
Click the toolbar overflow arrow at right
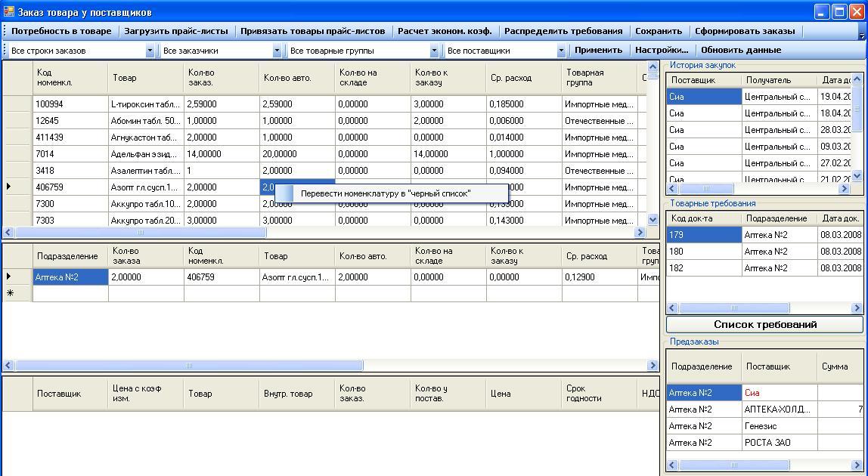point(862,34)
